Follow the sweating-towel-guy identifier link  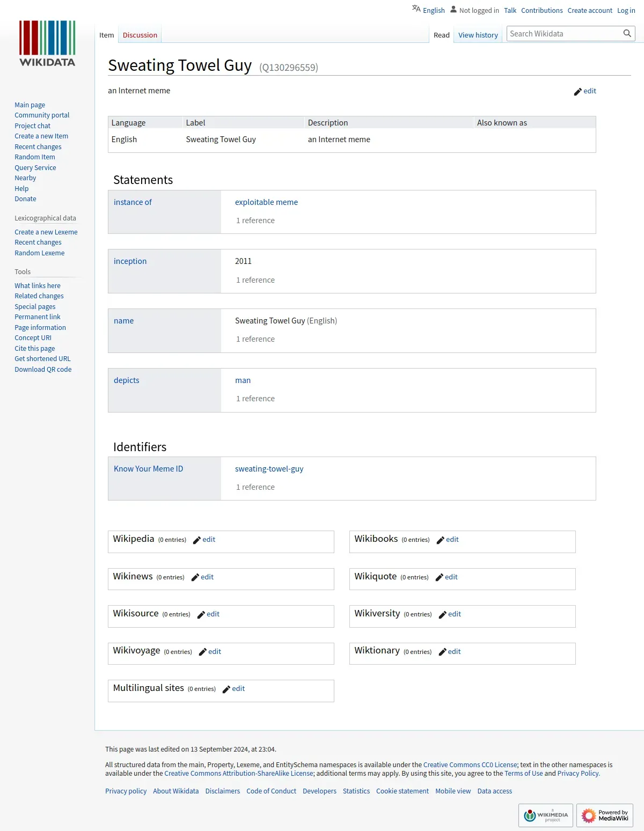[x=269, y=469]
